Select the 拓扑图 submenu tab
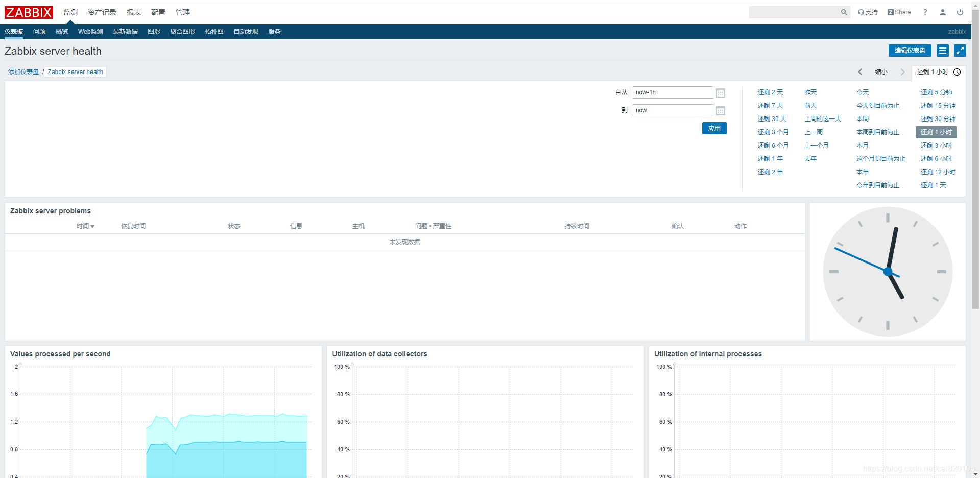Image resolution: width=980 pixels, height=478 pixels. [x=214, y=32]
